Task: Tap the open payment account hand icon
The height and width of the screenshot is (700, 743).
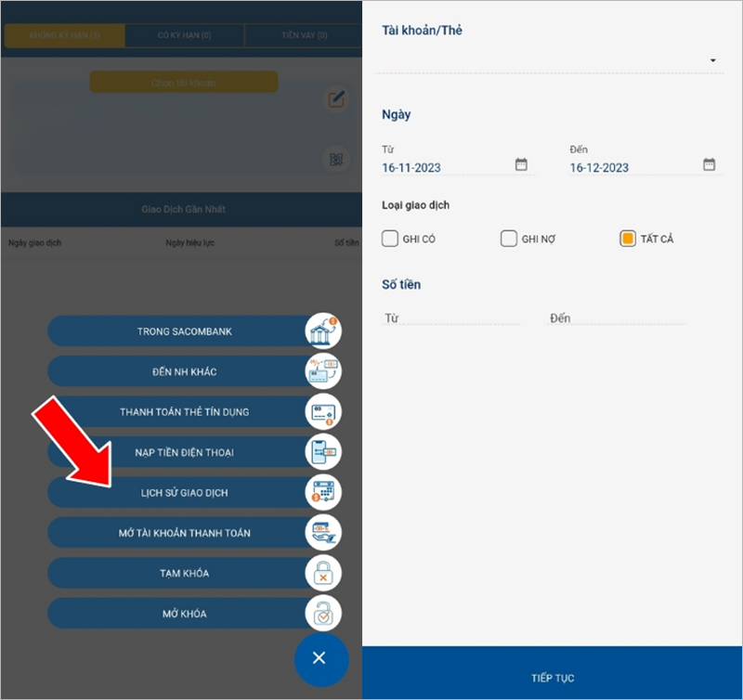Action: tap(323, 532)
